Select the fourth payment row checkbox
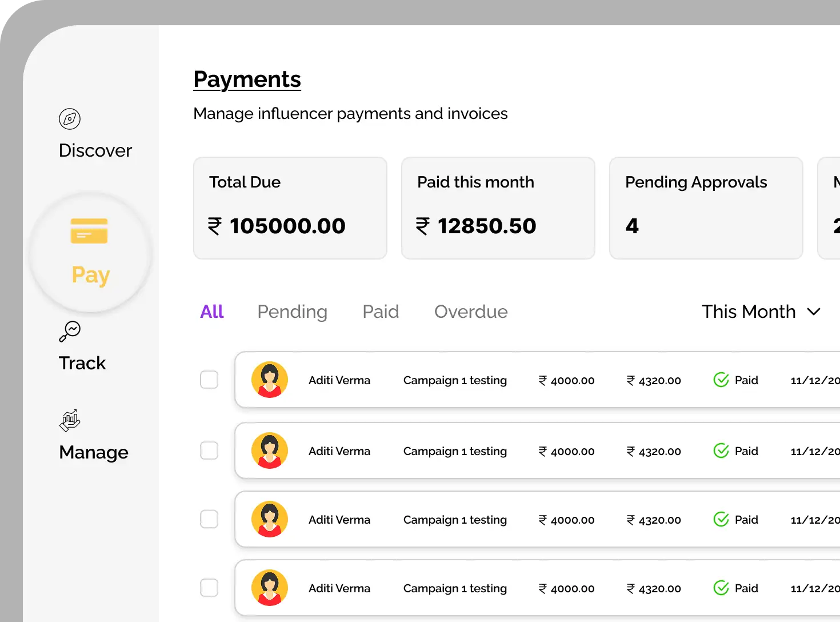This screenshot has width=840, height=622. 209,588
